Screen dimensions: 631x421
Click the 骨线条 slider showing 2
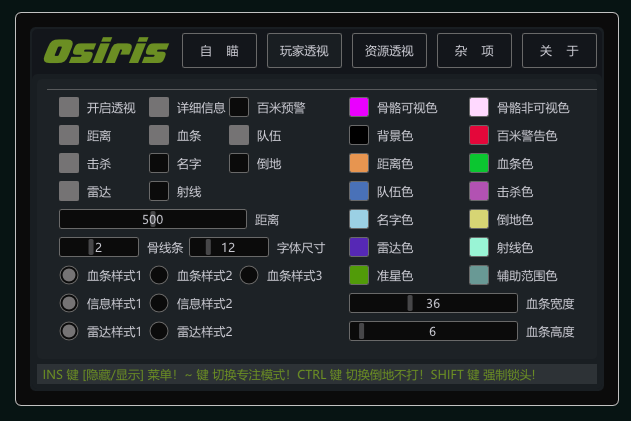pyautogui.click(x=99, y=247)
